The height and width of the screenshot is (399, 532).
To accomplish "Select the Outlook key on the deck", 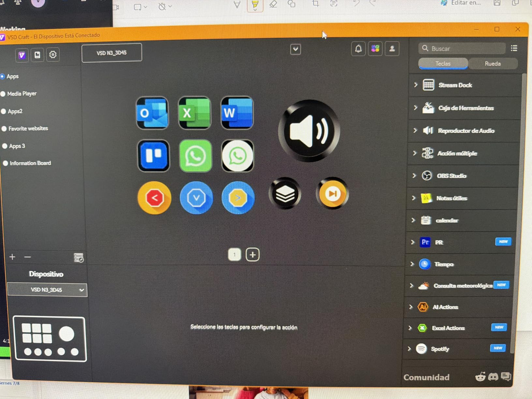I will (x=152, y=113).
